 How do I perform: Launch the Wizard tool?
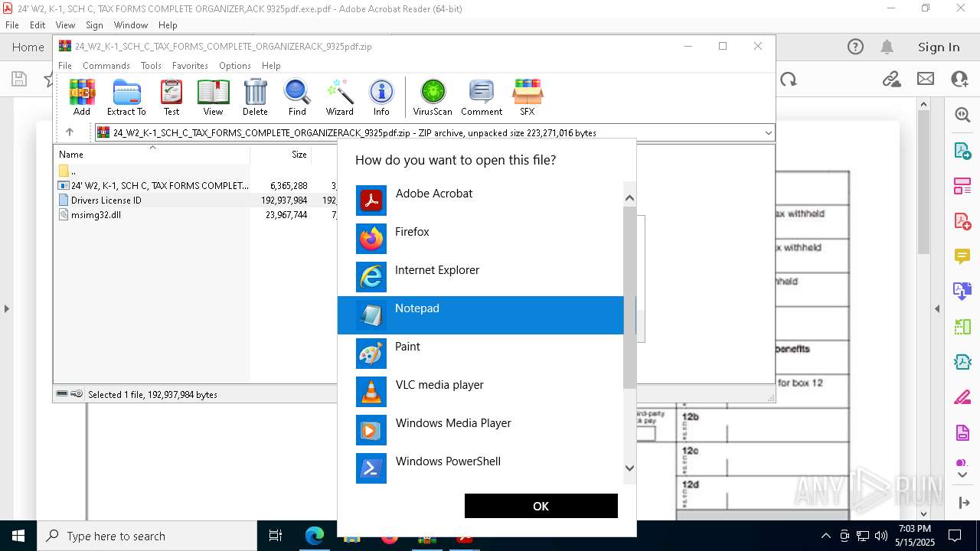(339, 97)
